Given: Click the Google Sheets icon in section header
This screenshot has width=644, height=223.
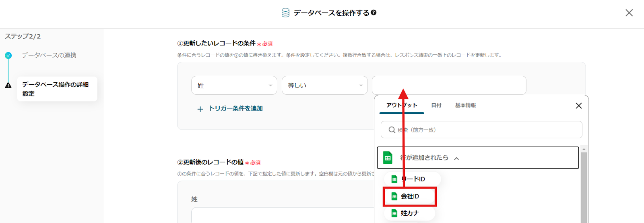Looking at the screenshot, I should pos(388,158).
